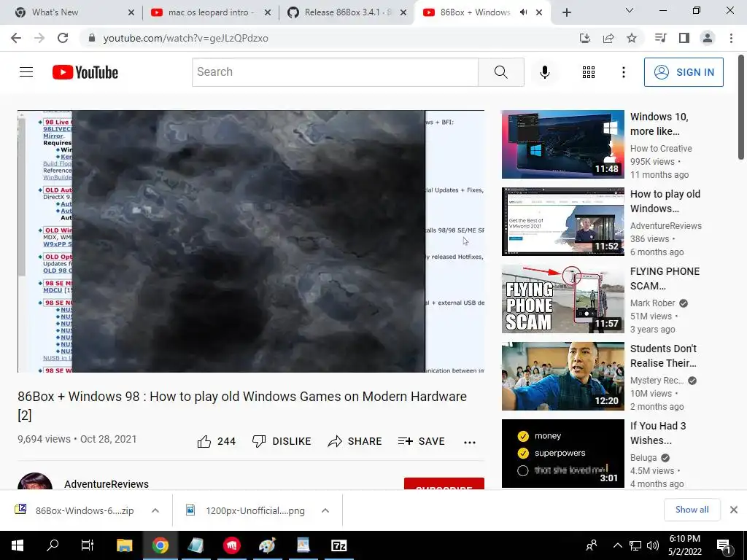Open Chrome tab search chevron
Viewport: 747px width, 560px height.
tap(630, 10)
